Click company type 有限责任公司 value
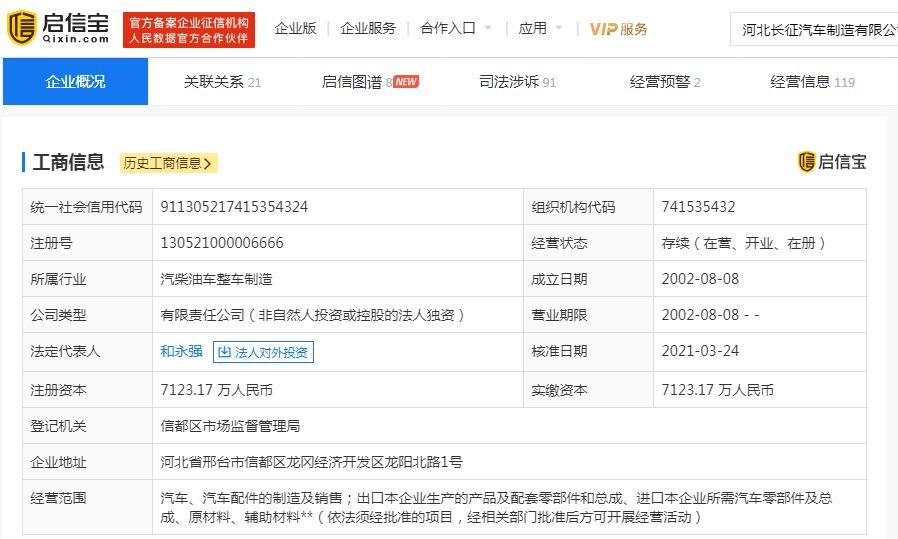 [x=313, y=315]
